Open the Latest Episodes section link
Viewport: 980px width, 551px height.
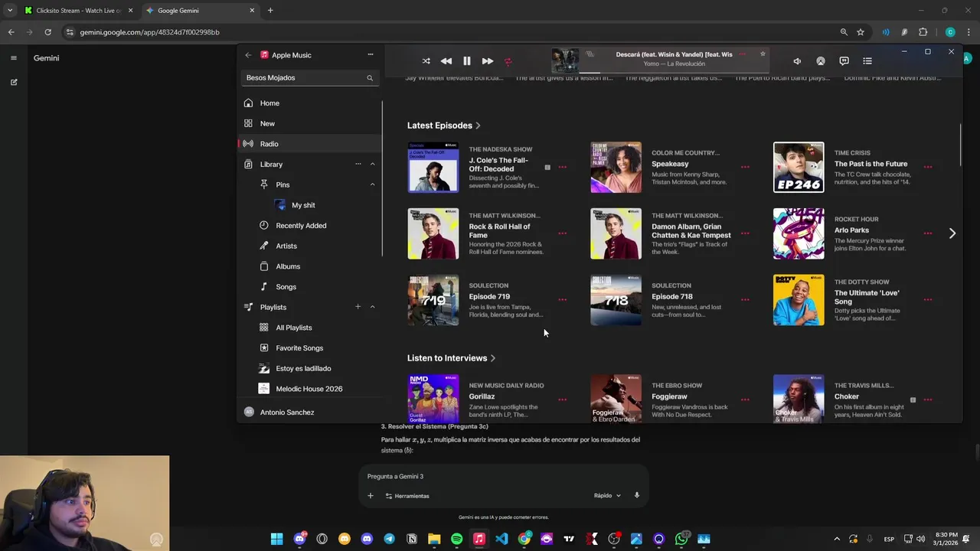pyautogui.click(x=443, y=126)
